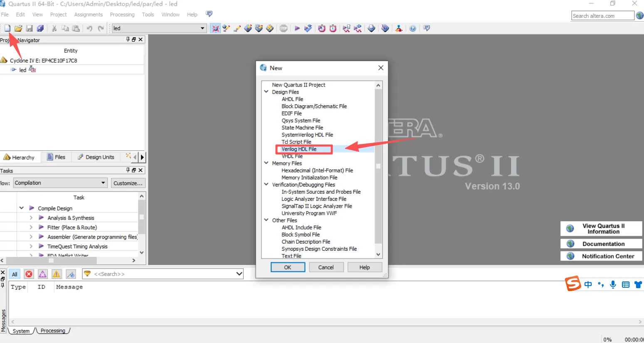This screenshot has height=343, width=644.
Task: Click the second red clock timing icon
Action: [x=333, y=28]
